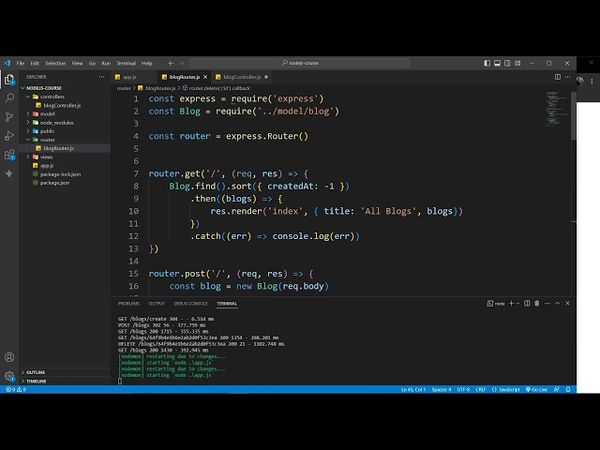Open the Help menu
The image size is (600, 450).
point(147,63)
